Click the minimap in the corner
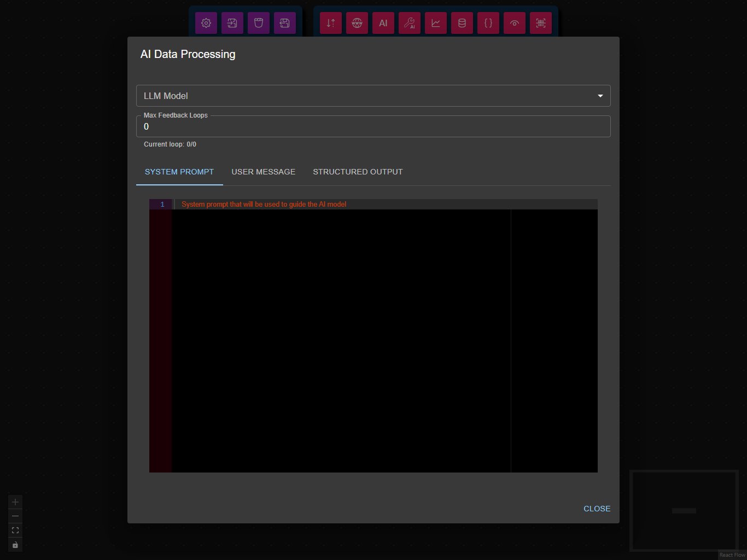Viewport: 747px width, 560px height. pyautogui.click(x=684, y=510)
